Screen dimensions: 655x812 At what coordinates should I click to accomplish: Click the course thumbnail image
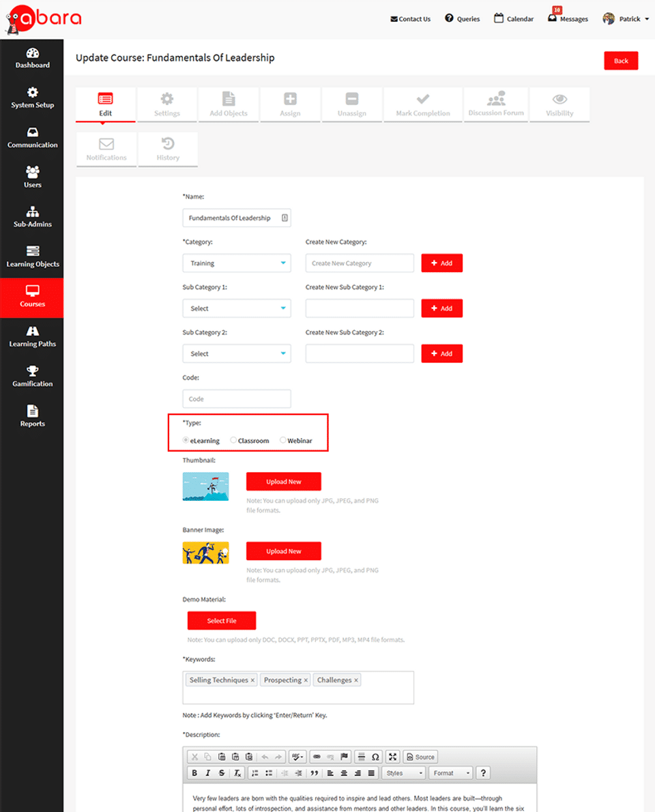tap(205, 487)
